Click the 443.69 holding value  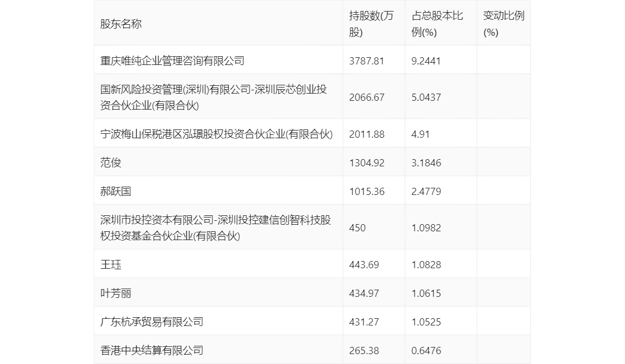[x=364, y=264]
